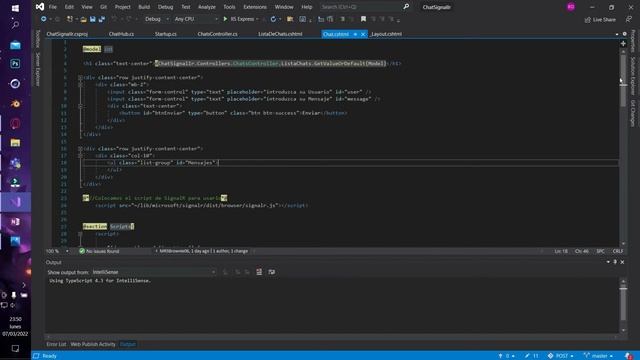Click the Save file toolbar icon
640x360 pixels.
tap(93, 19)
